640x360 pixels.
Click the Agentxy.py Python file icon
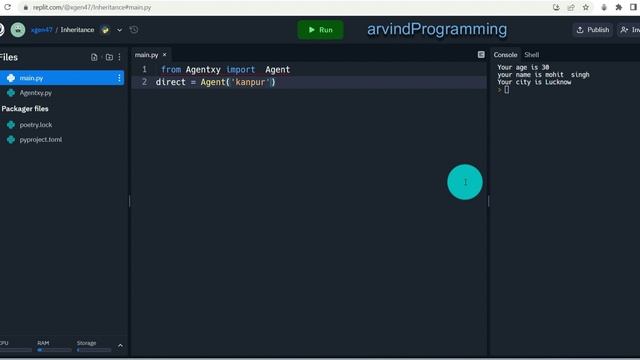(11, 93)
